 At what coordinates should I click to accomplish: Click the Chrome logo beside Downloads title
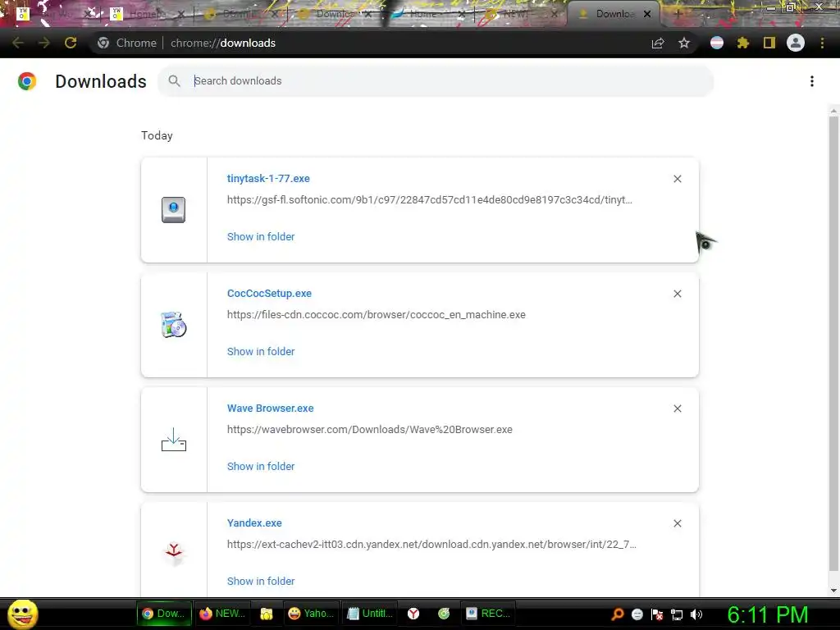coord(27,81)
